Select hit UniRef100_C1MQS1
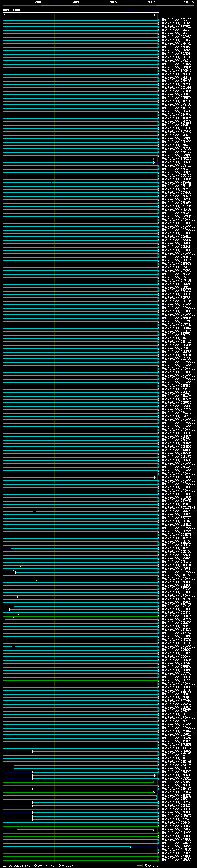197x868 pixels. (x=177, y=67)
